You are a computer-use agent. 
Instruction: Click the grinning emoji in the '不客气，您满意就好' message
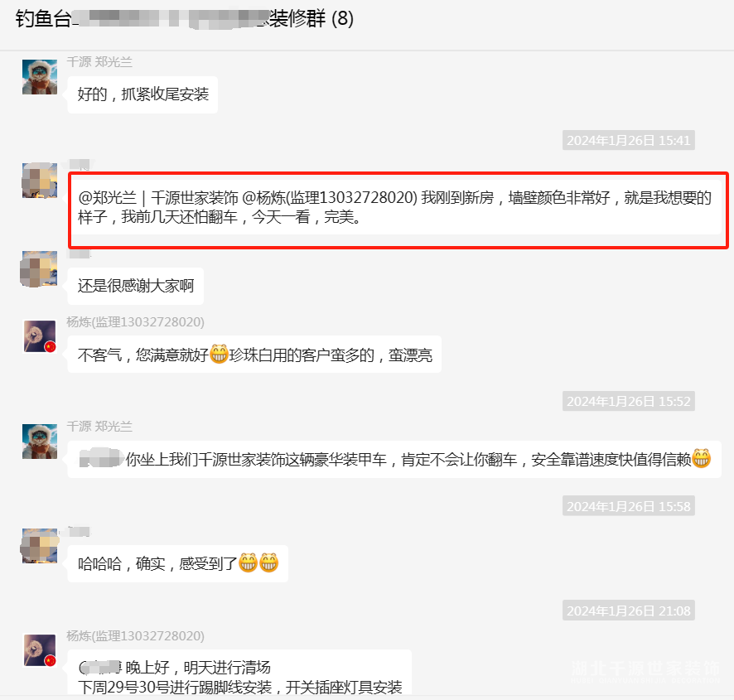tap(219, 354)
